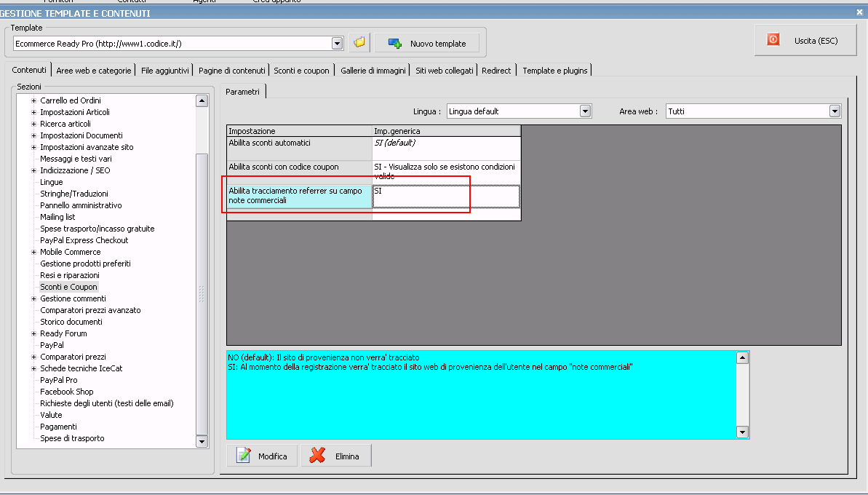
Task: Click the Uscita (ESC) button
Action: point(805,41)
